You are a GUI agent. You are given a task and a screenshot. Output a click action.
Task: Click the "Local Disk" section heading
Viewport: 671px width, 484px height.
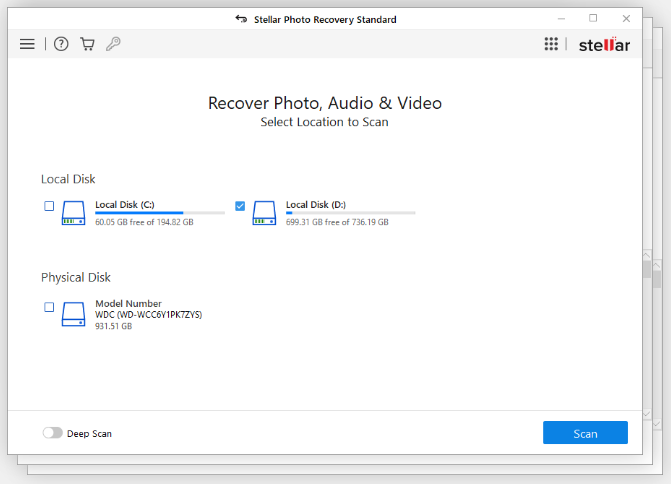(x=68, y=179)
